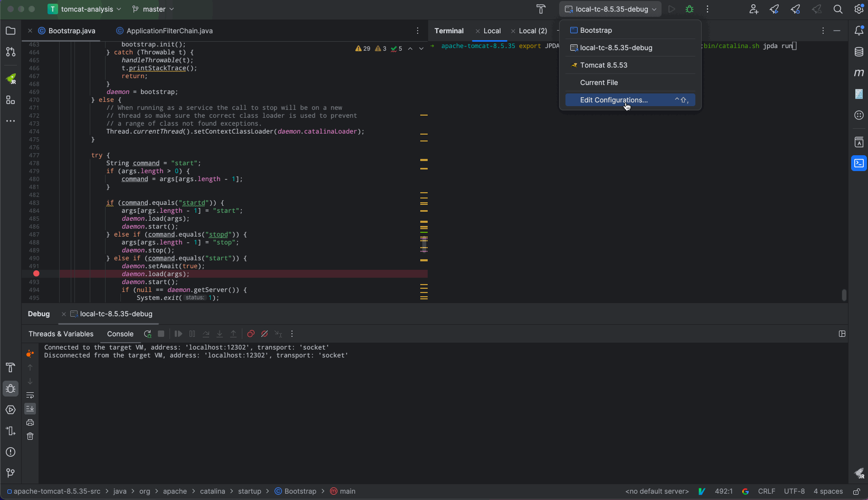Viewport: 868px width, 500px height.
Task: Click the Build hammer icon in top toolbar
Action: coord(541,9)
